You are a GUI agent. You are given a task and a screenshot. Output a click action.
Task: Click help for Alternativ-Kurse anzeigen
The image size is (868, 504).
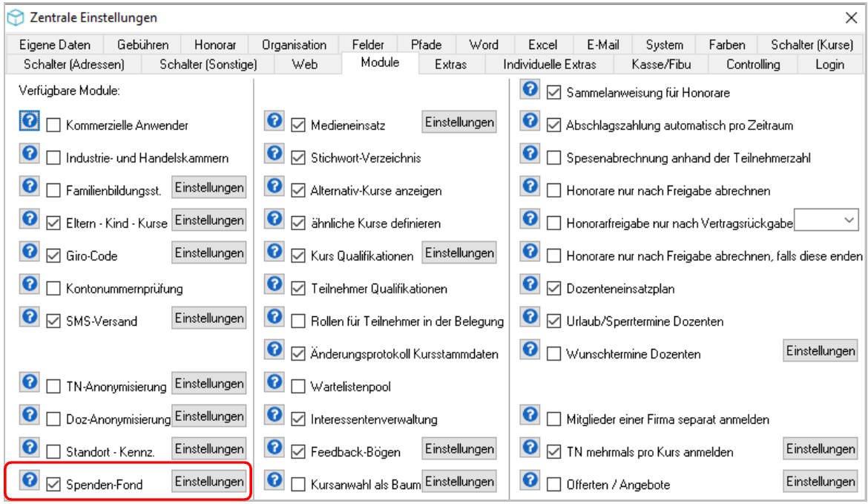(274, 186)
